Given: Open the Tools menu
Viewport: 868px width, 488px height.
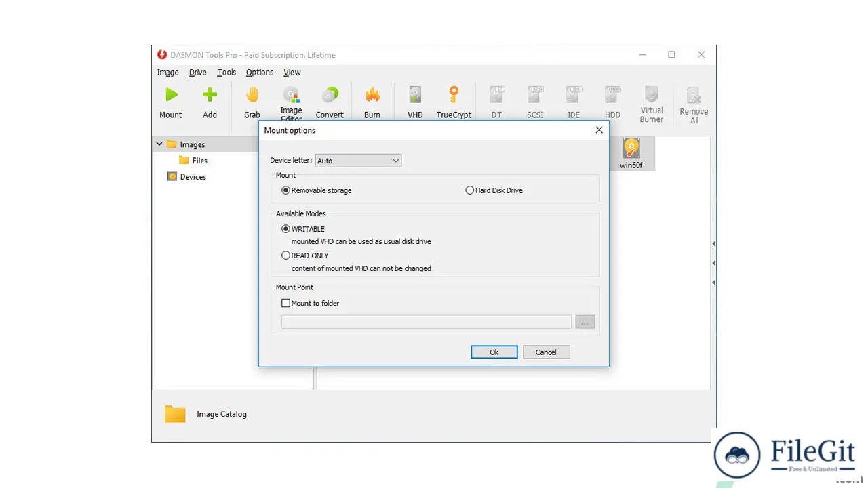Looking at the screenshot, I should click(x=226, y=73).
